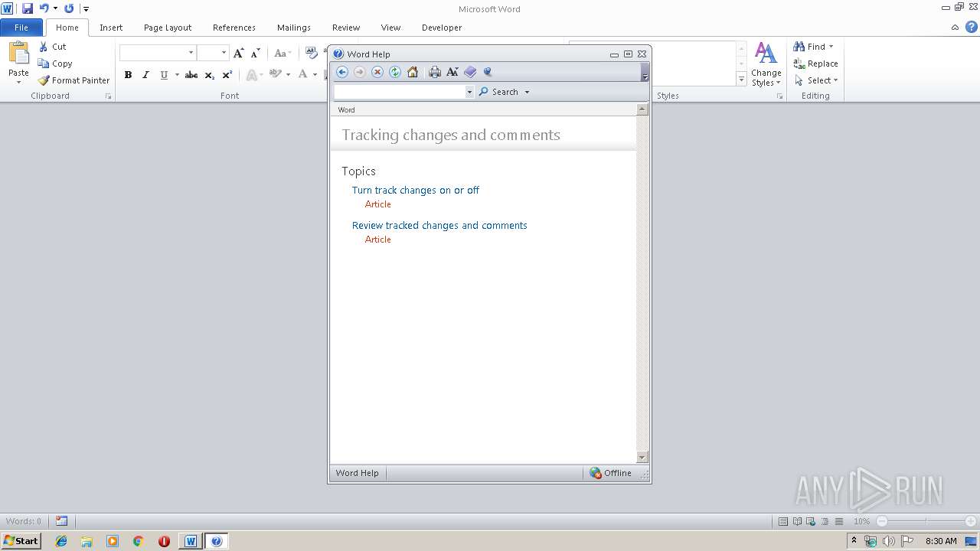980x551 pixels.
Task: Apply Subscript formatting
Action: [x=210, y=75]
